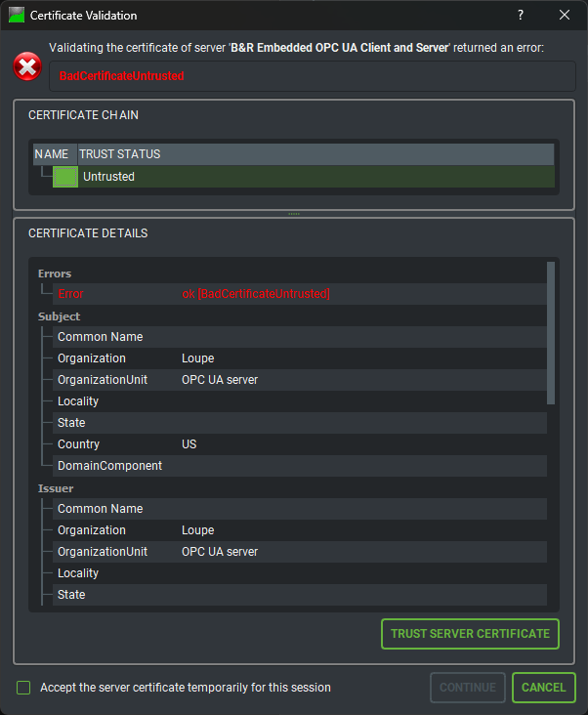Close the Certificate Validation dialog
Screen dimensions: 588x715
(x=565, y=15)
